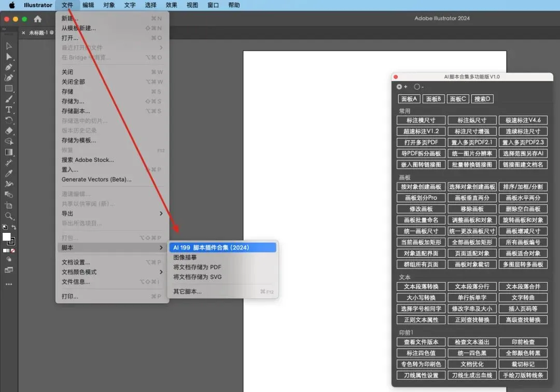Screen dimensions: 560x392
Task: Choose Generate Vectors (Beta)... entry
Action: 112,179
